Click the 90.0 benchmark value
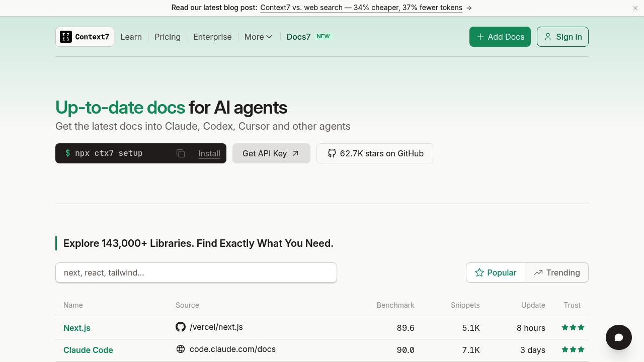This screenshot has width=644, height=362. [406, 350]
